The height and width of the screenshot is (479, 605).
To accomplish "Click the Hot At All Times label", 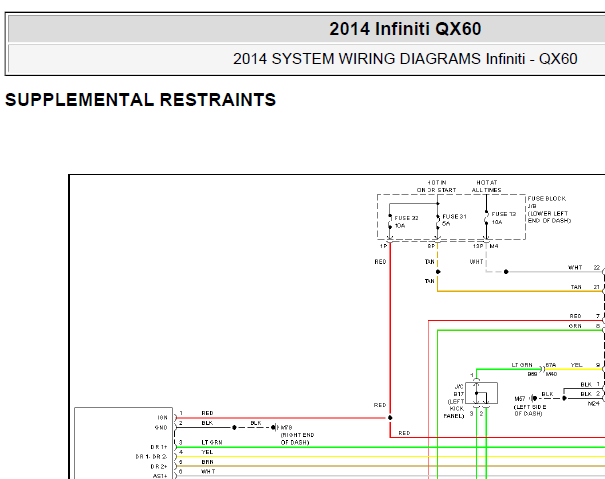I will [x=487, y=186].
